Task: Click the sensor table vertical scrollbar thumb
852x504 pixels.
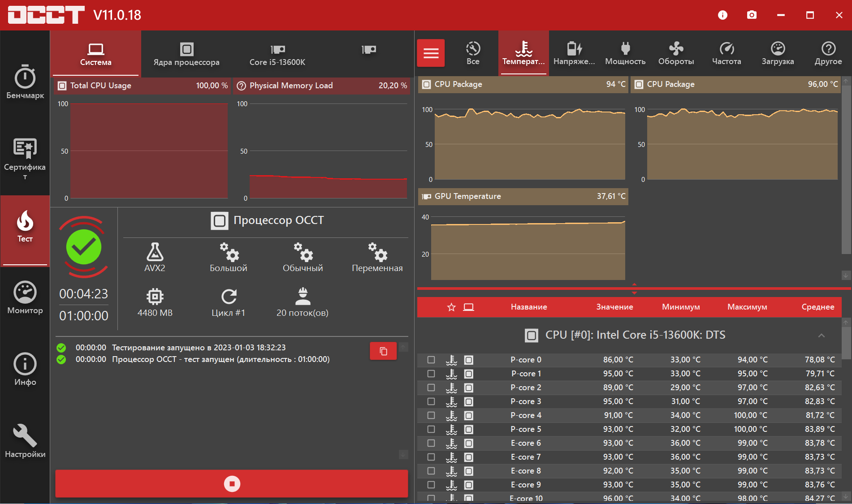Action: [x=846, y=344]
